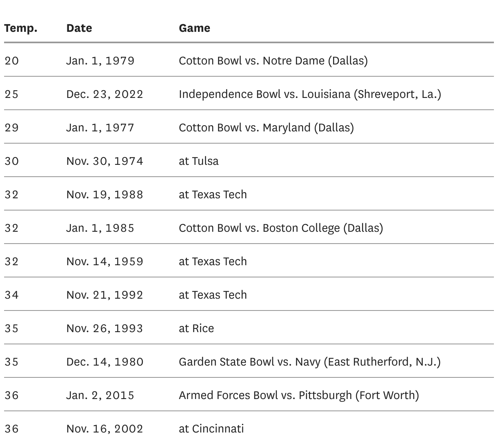Select the Jan. 2, 2015 date cell
Screen dimensions: 498x448
(100, 395)
